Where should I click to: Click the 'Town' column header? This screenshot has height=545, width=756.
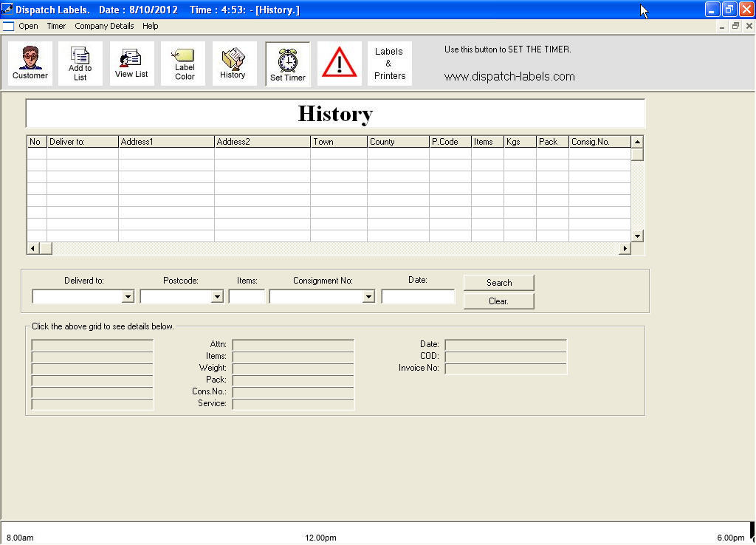coord(339,142)
